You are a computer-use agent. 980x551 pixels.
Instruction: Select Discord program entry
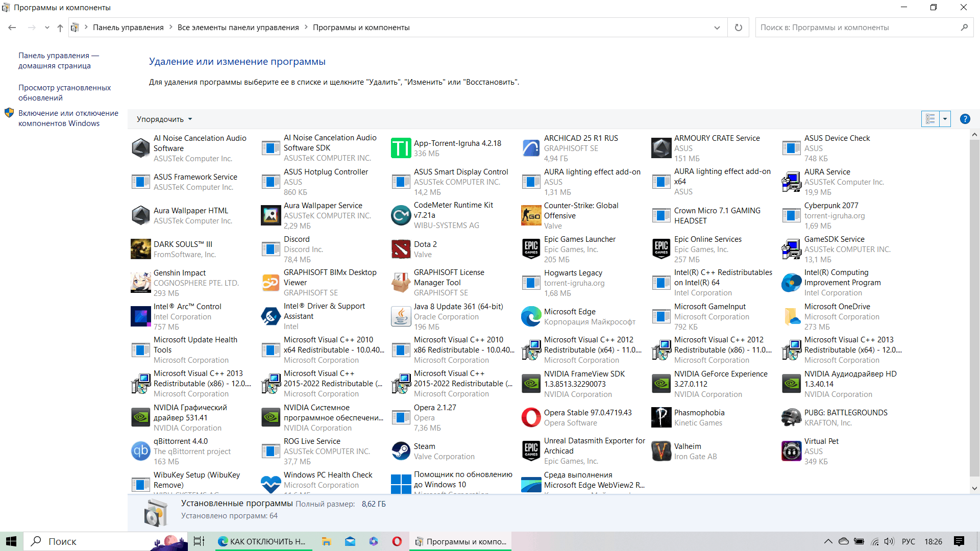click(322, 249)
